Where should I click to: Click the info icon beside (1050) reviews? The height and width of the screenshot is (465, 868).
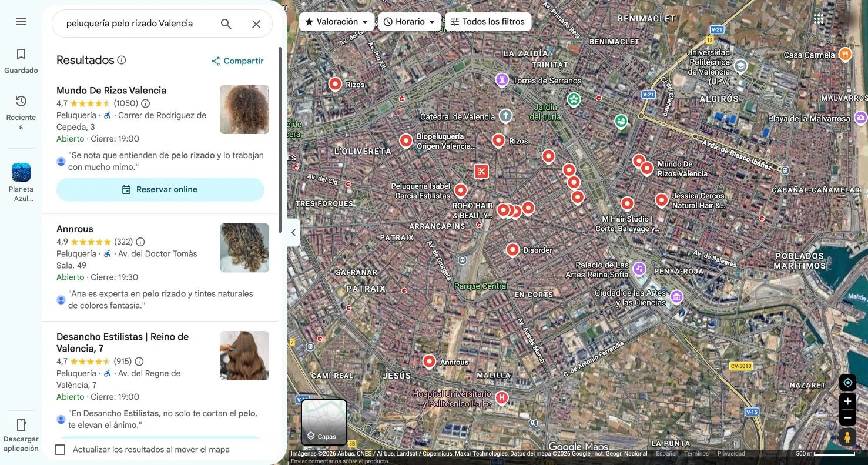click(146, 103)
